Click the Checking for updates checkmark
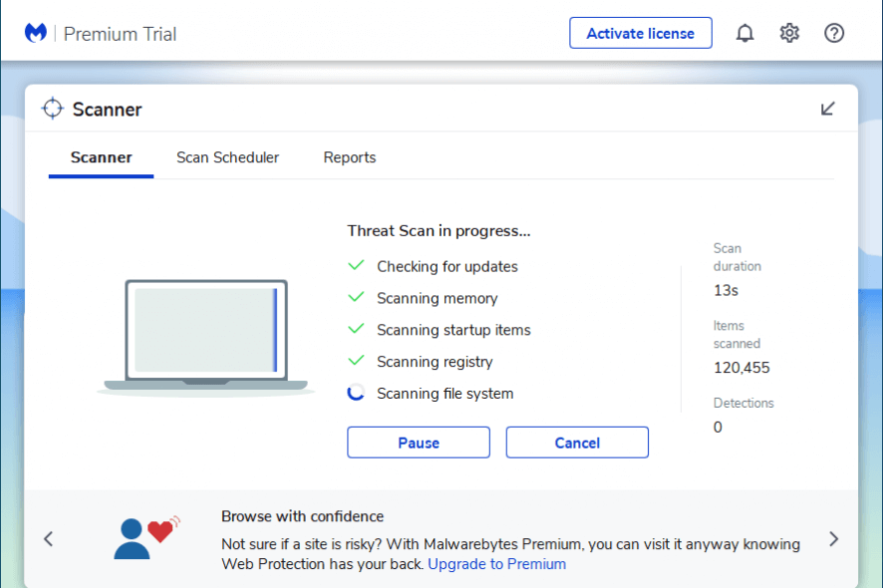The height and width of the screenshot is (588, 883). click(x=356, y=265)
